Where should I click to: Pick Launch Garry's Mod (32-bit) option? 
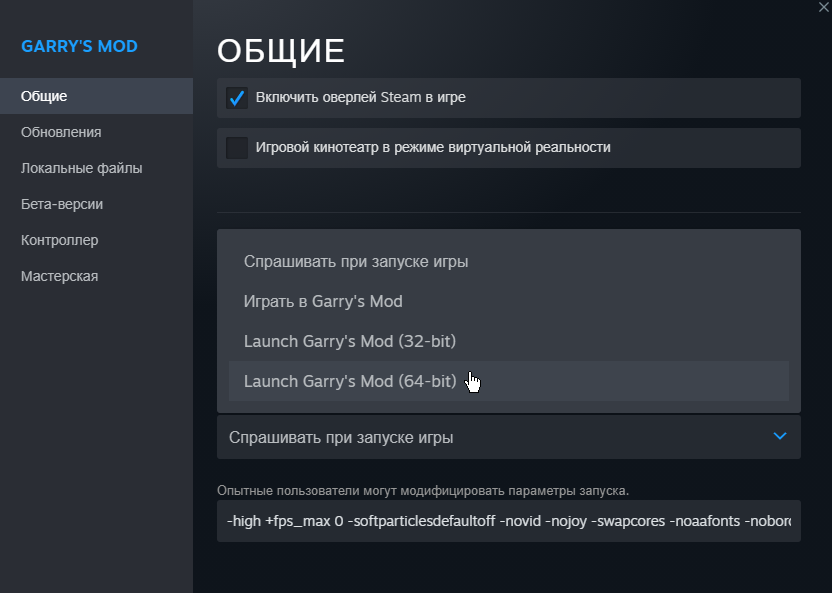[x=508, y=341]
